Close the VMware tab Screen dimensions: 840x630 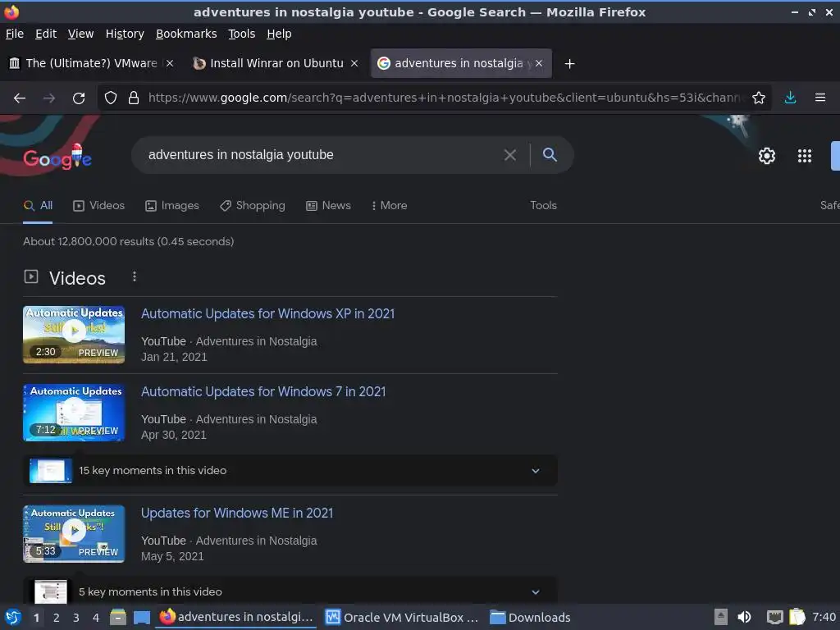169,63
